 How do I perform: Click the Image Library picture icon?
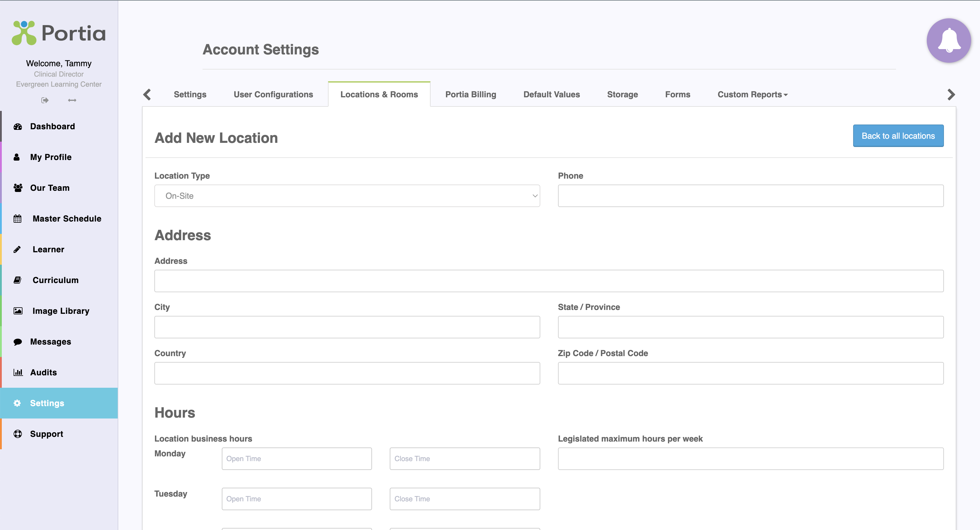(17, 311)
